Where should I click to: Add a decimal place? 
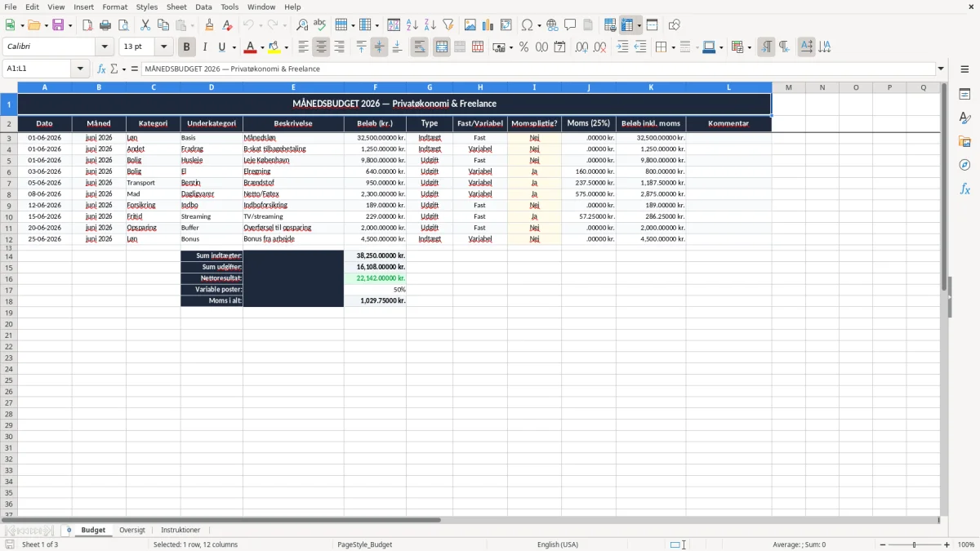(582, 47)
